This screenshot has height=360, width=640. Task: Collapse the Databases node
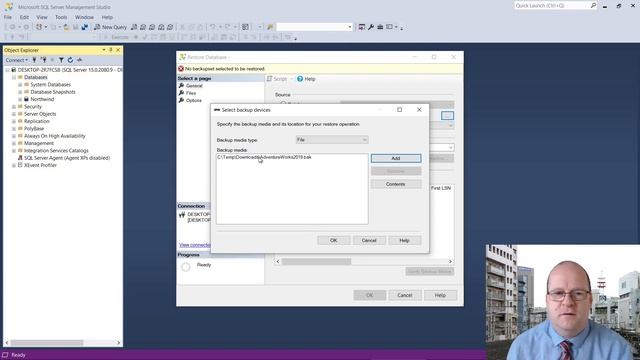tap(14, 77)
